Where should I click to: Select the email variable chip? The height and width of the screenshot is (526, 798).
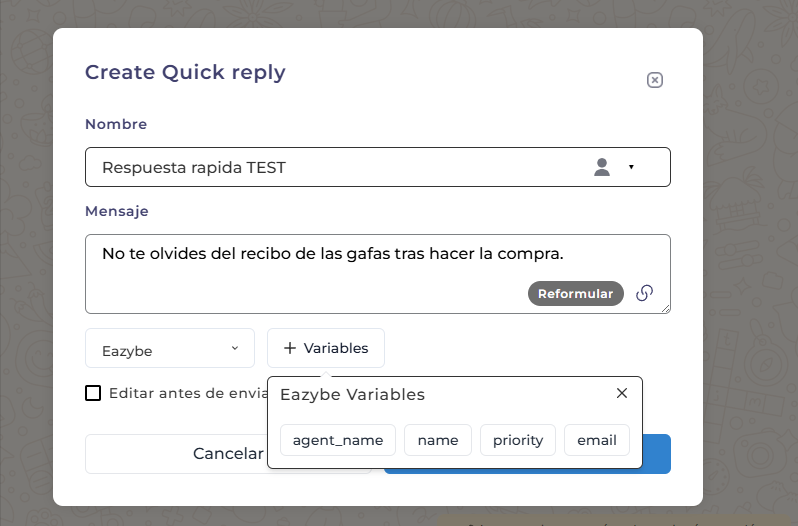click(x=597, y=440)
